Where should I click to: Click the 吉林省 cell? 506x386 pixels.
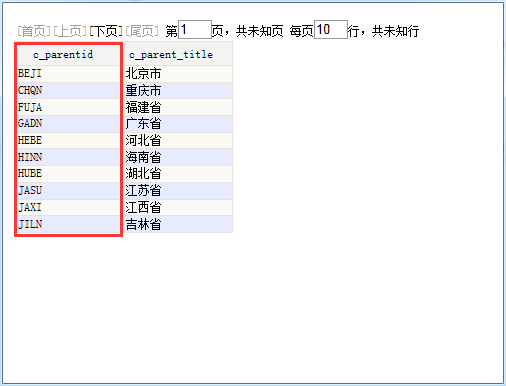(x=178, y=224)
